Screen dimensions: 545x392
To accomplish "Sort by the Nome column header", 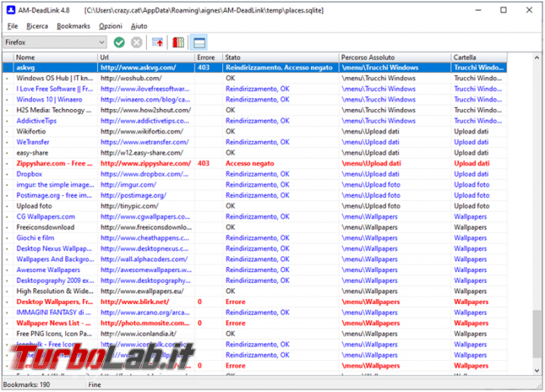I will (55, 58).
